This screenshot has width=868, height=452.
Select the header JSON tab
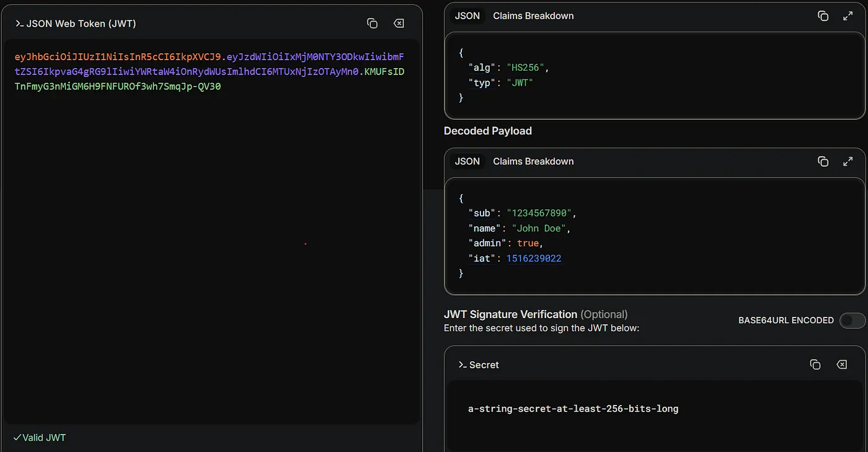pos(467,16)
